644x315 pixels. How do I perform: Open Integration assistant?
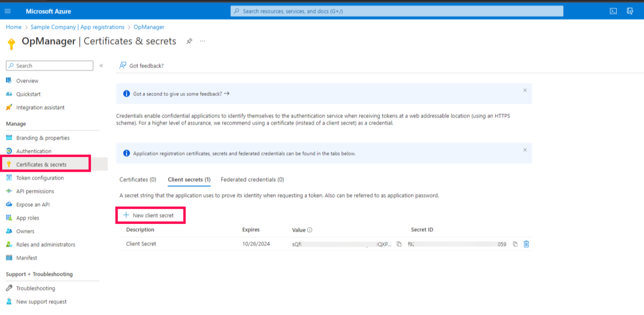pyautogui.click(x=40, y=107)
